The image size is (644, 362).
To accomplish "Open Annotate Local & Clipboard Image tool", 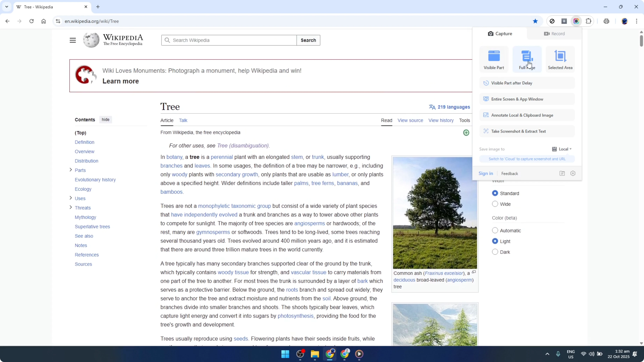I will pos(522,115).
